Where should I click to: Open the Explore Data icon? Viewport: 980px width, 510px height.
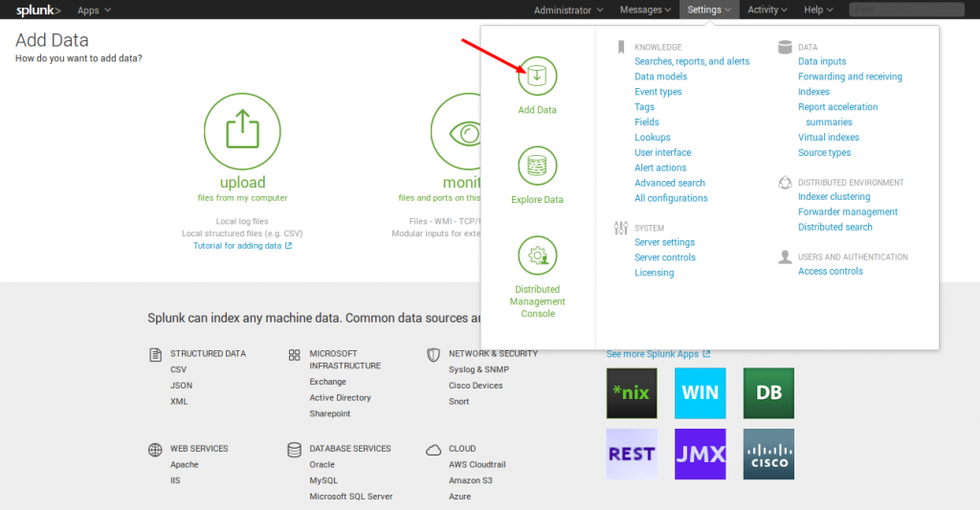[x=537, y=166]
